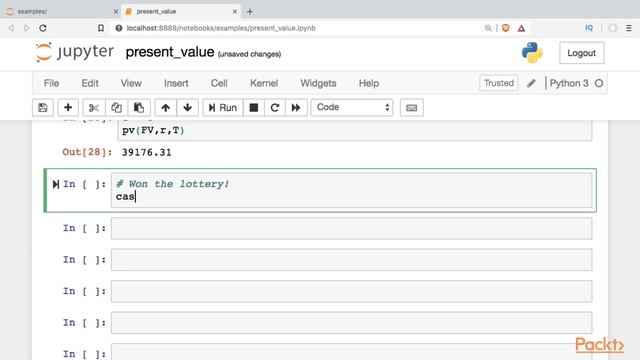Interrupt the kernel with the stop icon
The height and width of the screenshot is (360, 640).
(x=254, y=108)
